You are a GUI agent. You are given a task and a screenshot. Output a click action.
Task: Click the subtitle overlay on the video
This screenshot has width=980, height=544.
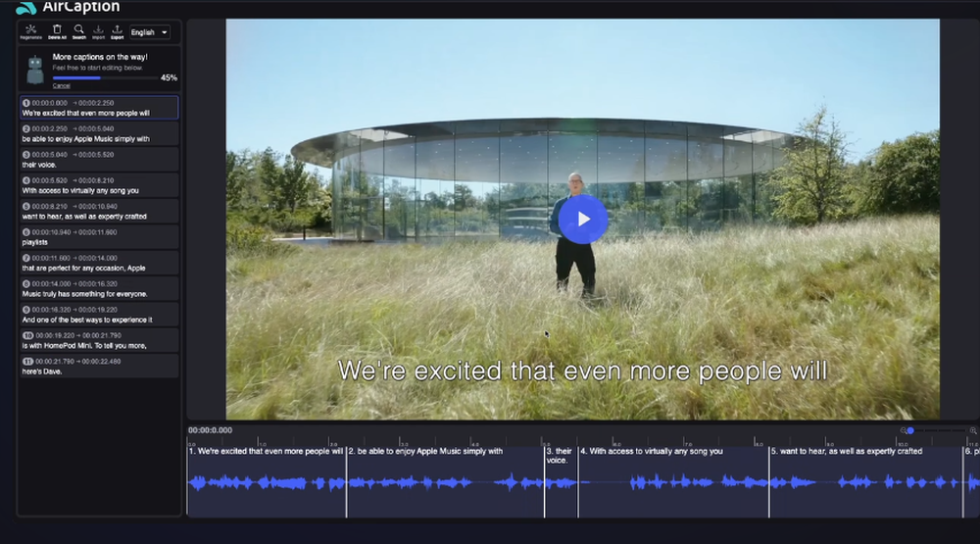[582, 371]
